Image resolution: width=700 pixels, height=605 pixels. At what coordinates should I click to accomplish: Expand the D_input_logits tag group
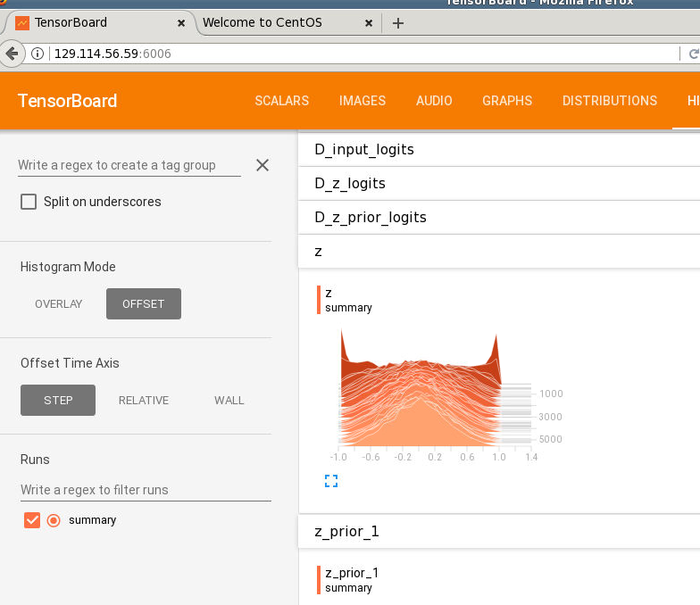(499, 150)
